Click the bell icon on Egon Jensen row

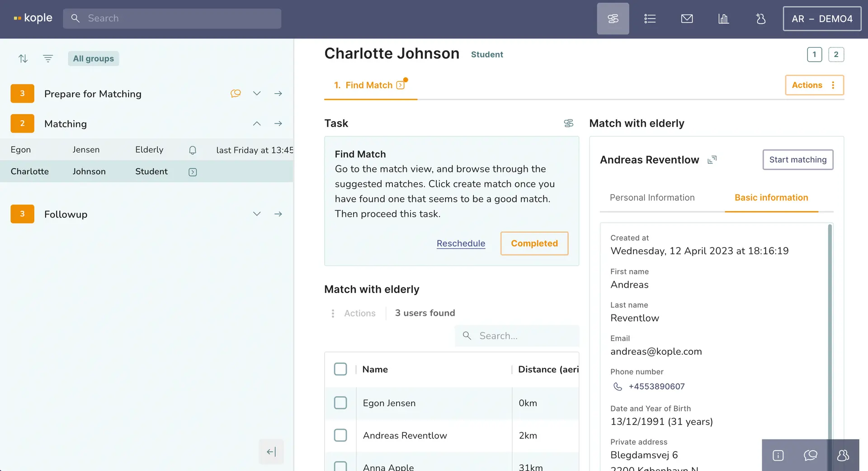coord(193,150)
